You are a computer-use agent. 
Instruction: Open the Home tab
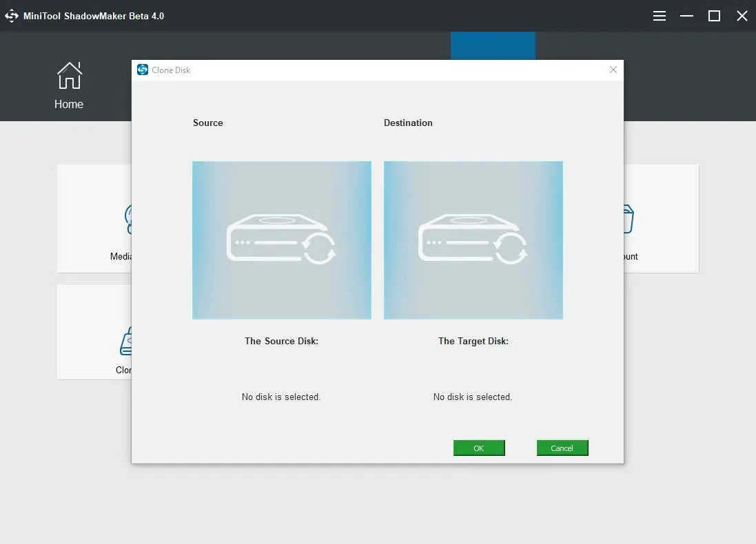[x=69, y=86]
